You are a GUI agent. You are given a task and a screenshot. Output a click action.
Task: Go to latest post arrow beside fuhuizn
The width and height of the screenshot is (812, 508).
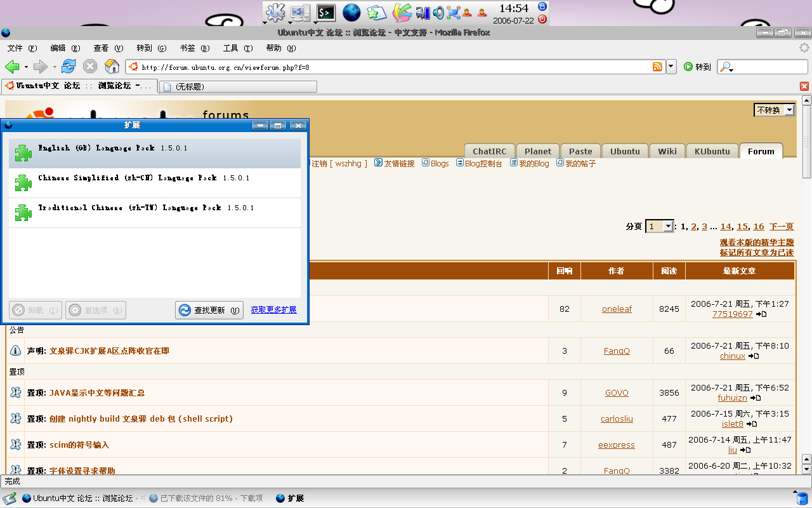(x=756, y=398)
